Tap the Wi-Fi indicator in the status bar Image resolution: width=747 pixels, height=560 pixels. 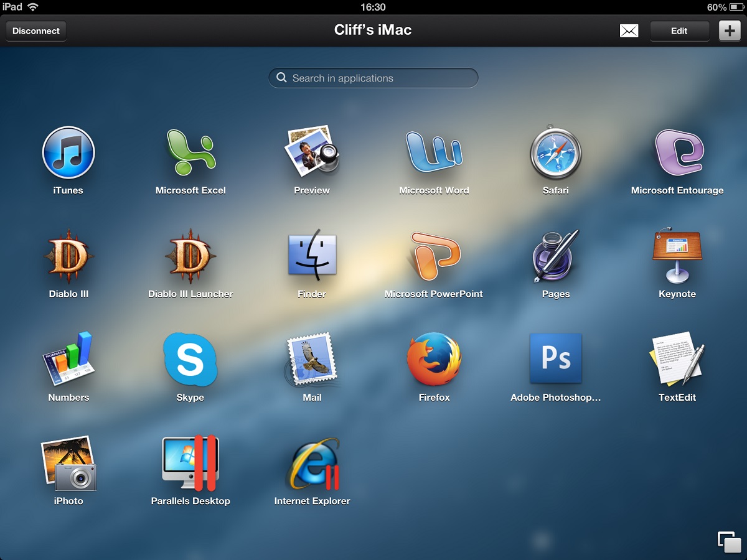pos(33,7)
